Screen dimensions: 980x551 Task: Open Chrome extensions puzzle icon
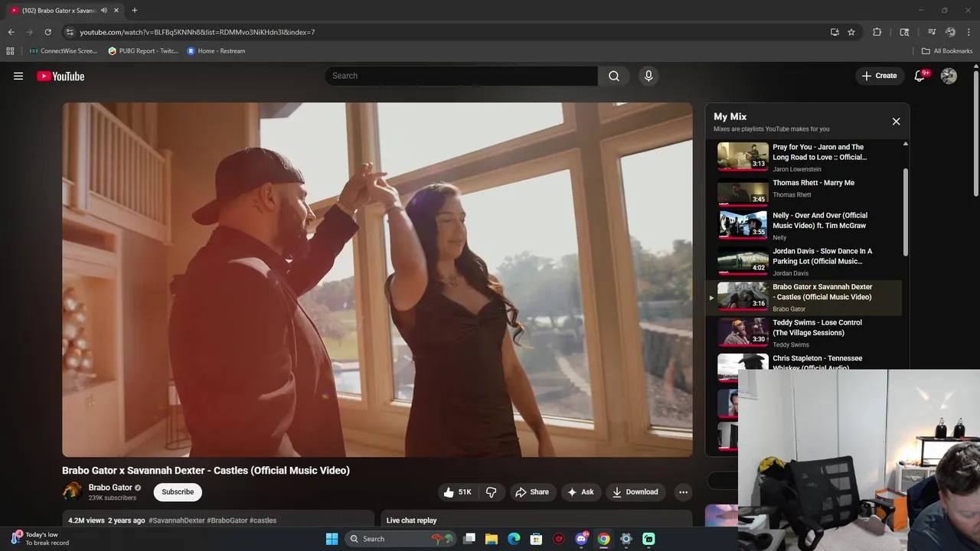pos(877,32)
